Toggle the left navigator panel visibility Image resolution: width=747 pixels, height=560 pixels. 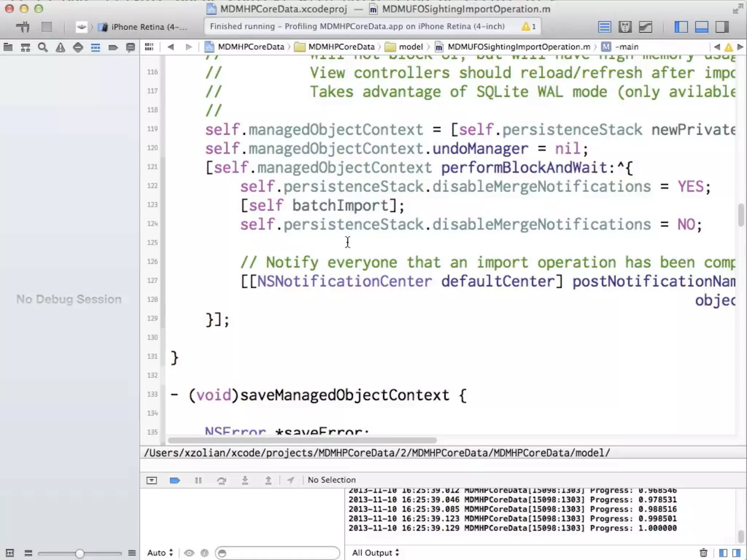(x=681, y=27)
